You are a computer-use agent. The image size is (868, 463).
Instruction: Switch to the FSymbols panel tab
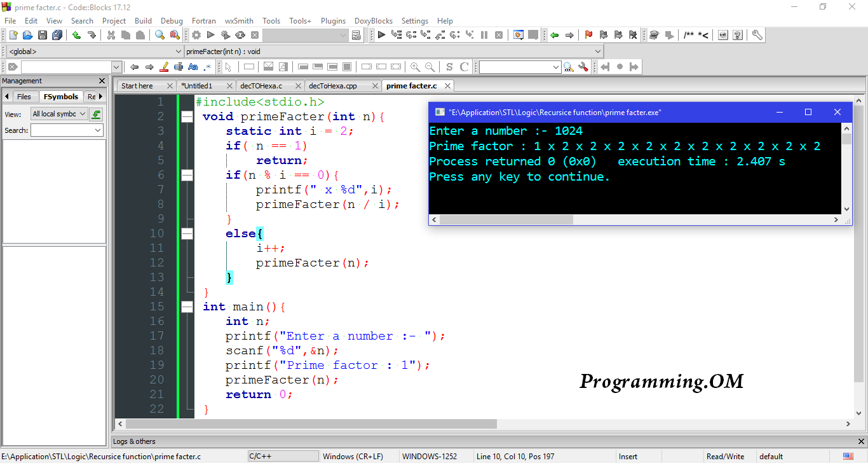60,96
